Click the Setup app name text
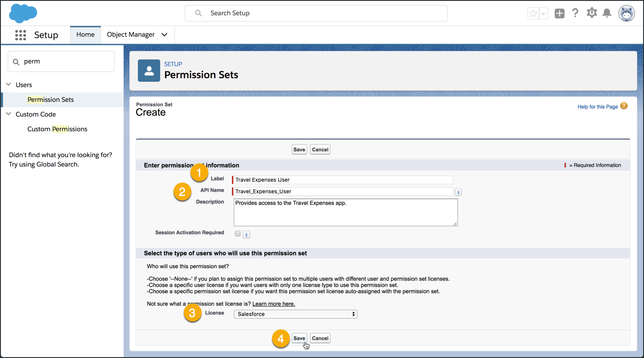This screenshot has height=358, width=644. coord(46,35)
